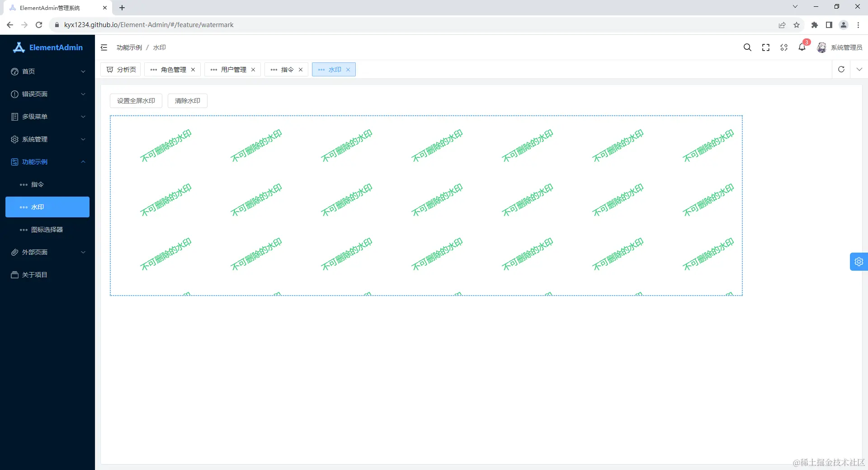This screenshot has width=868, height=470.
Task: Close the 指令 tab
Action: point(301,70)
